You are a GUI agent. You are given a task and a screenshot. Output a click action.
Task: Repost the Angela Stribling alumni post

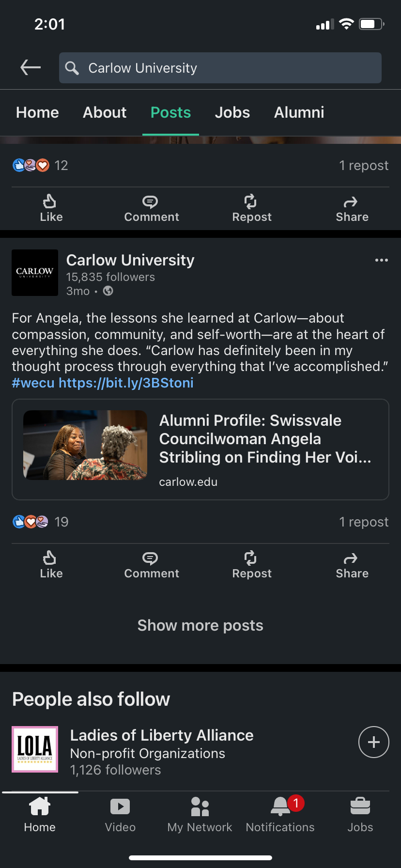click(252, 564)
